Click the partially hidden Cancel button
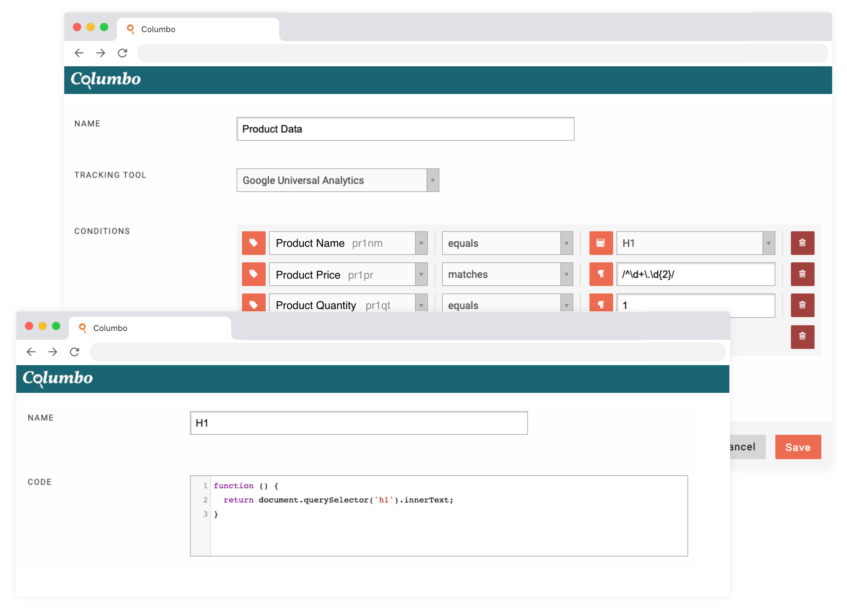Image resolution: width=847 pixels, height=616 pixels. pyautogui.click(x=747, y=447)
